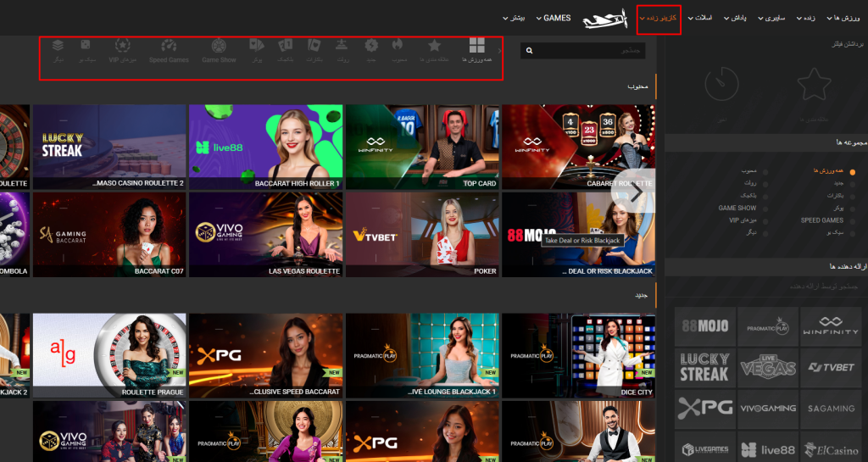Select the 'رولت' radio option in sidebar
The height and width of the screenshot is (462, 868).
pos(765,184)
